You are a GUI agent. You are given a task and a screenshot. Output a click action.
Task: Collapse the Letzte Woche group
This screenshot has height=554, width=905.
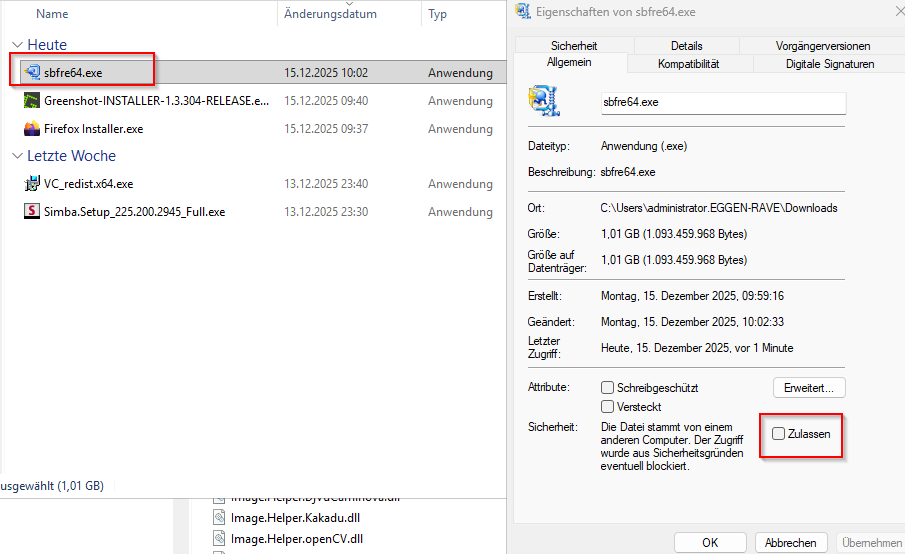tap(17, 156)
